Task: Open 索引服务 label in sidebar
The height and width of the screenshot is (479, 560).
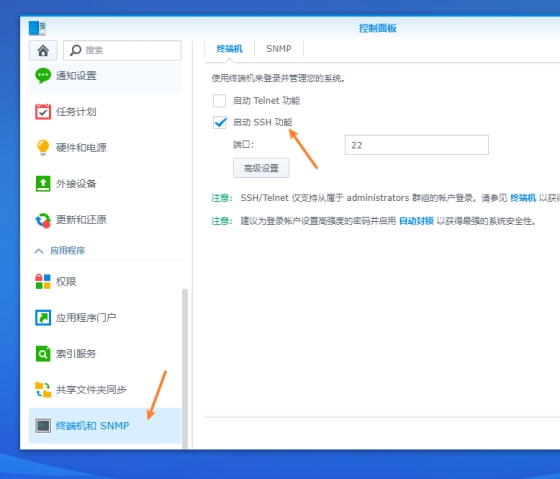Action: coord(76,354)
